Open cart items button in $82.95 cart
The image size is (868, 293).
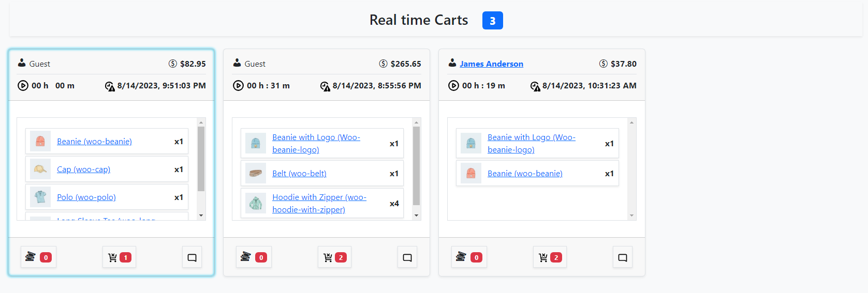click(x=120, y=257)
